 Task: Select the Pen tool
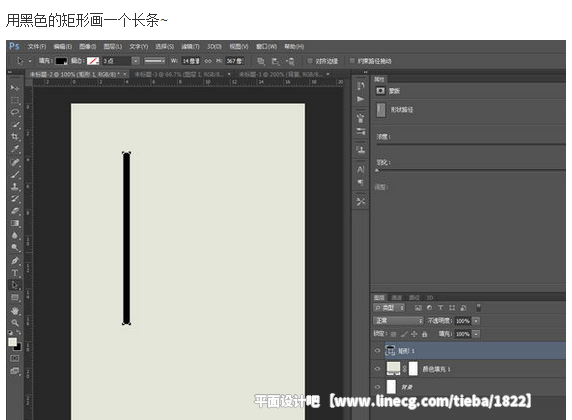click(15, 261)
